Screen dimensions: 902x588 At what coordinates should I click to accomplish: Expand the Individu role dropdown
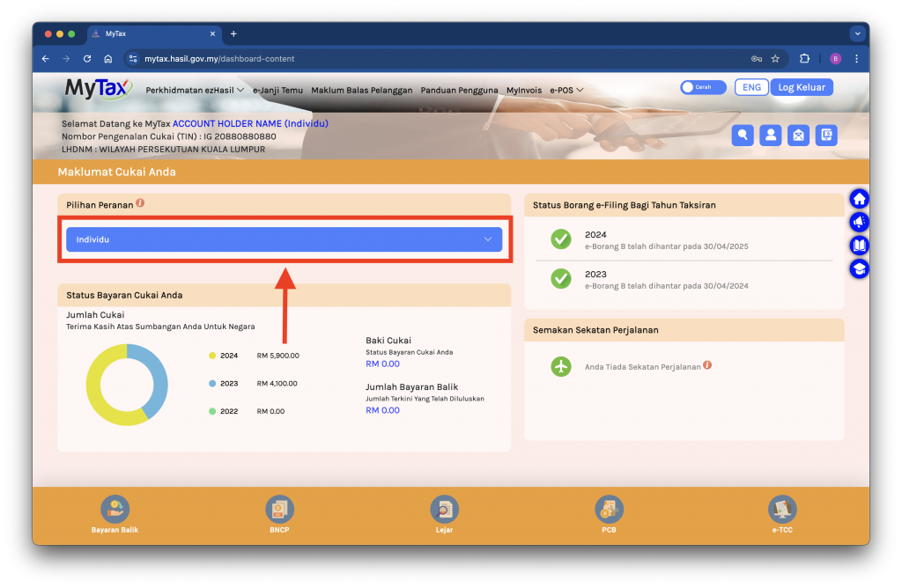(x=284, y=239)
